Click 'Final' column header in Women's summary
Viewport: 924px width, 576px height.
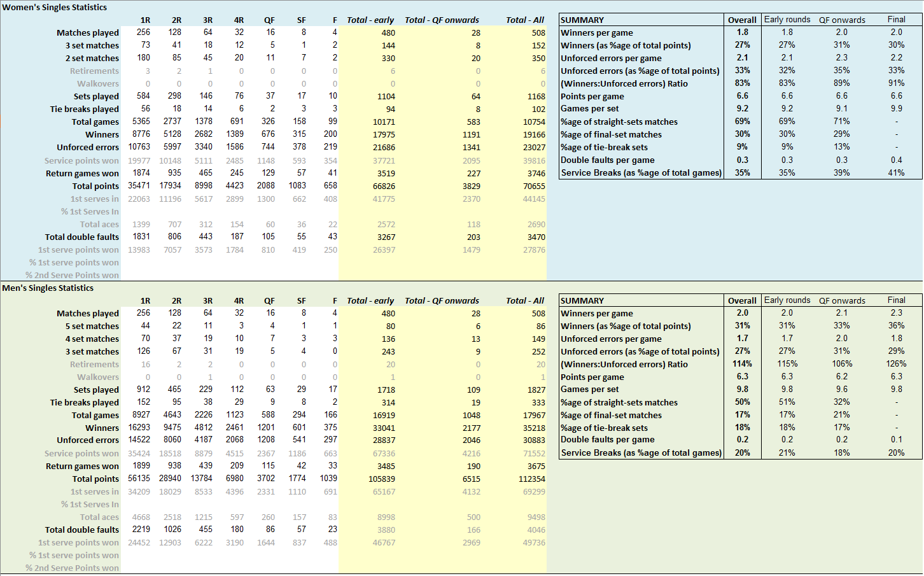pos(896,20)
